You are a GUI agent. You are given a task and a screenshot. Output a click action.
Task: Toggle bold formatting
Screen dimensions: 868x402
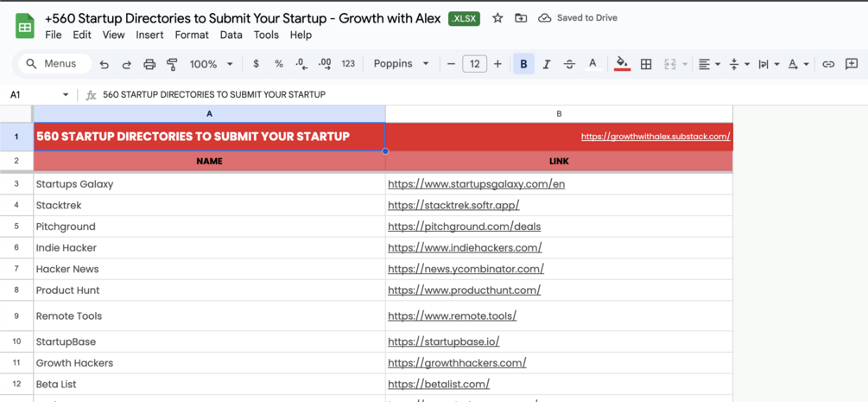tap(523, 64)
